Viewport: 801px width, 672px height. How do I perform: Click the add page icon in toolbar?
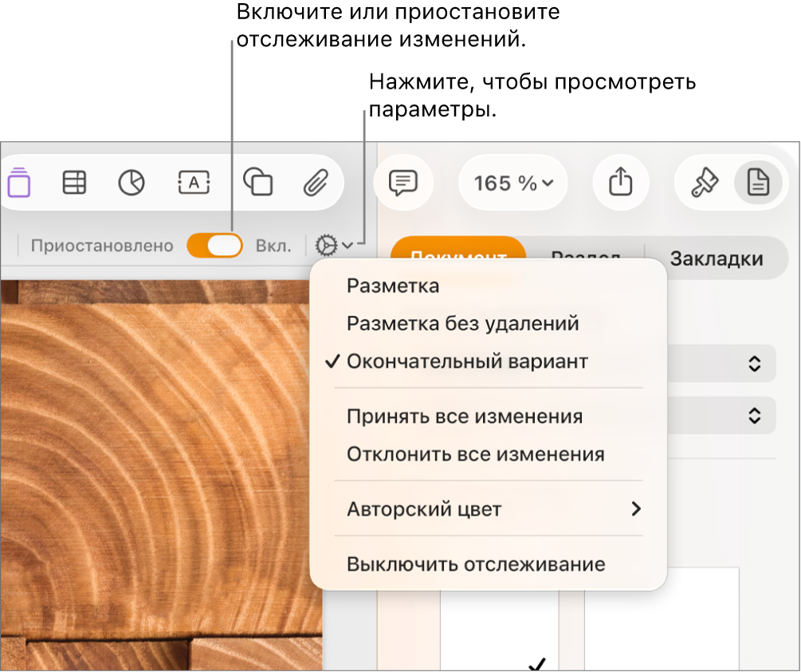coord(19,183)
